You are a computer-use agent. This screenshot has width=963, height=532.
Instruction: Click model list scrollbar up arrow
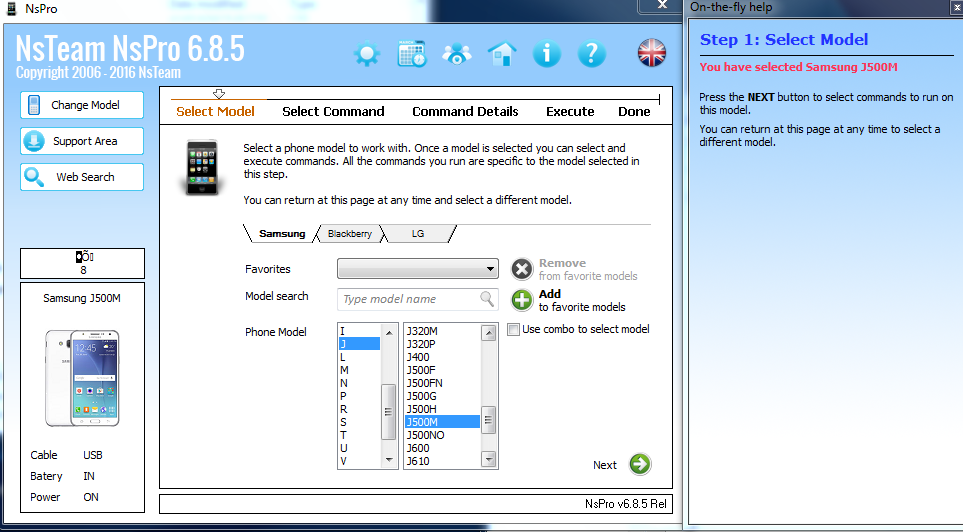(489, 333)
